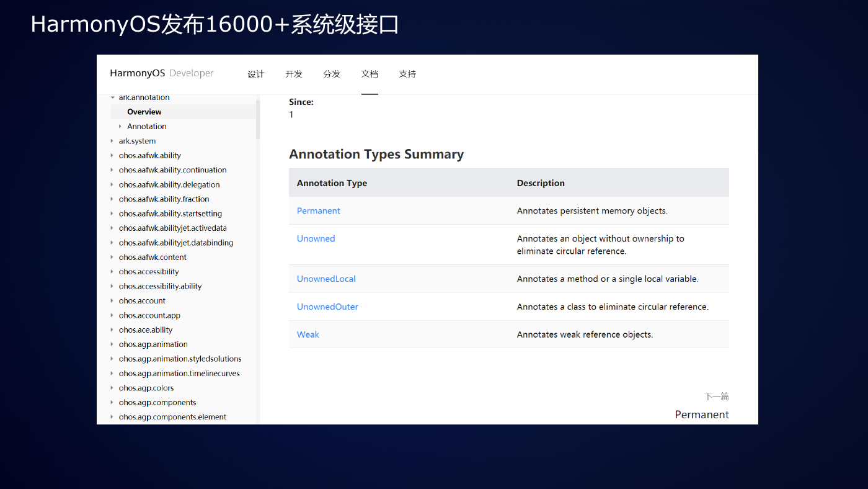Screen dimensions: 868x489
Task: Expand the Annotation subnode arrow
Action: pos(120,127)
